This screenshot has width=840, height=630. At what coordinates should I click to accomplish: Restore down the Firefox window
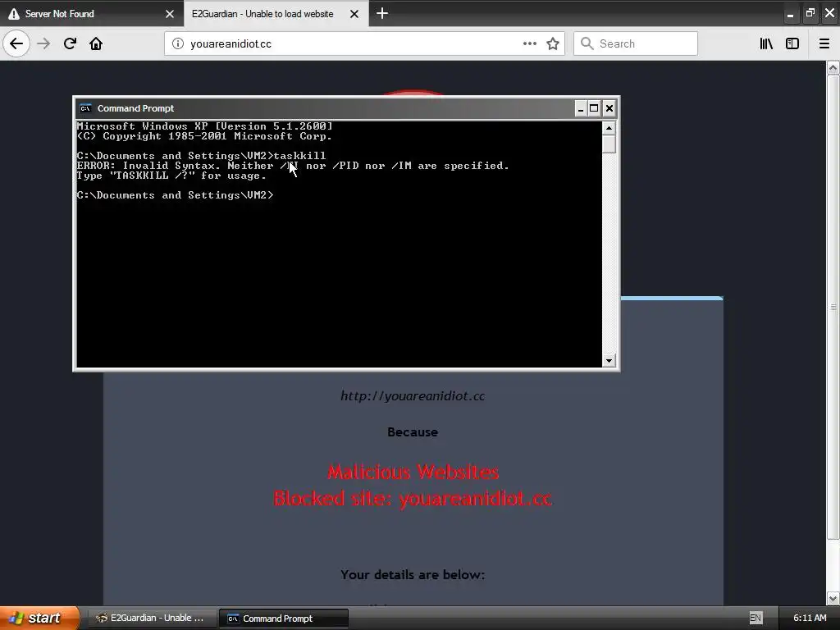coord(810,13)
